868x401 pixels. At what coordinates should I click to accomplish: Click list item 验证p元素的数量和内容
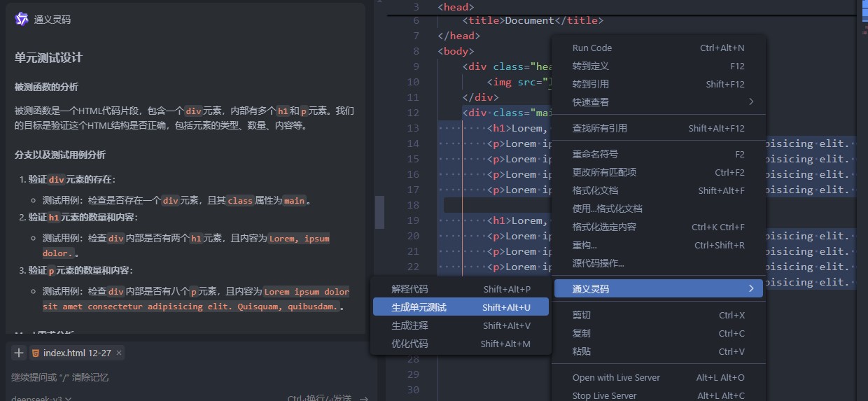pos(80,270)
